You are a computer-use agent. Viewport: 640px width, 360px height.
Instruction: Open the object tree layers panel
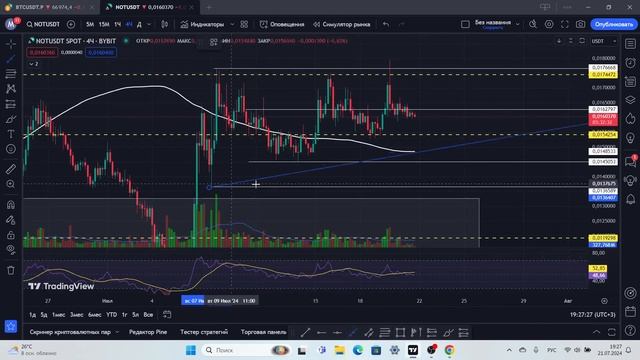click(631, 100)
